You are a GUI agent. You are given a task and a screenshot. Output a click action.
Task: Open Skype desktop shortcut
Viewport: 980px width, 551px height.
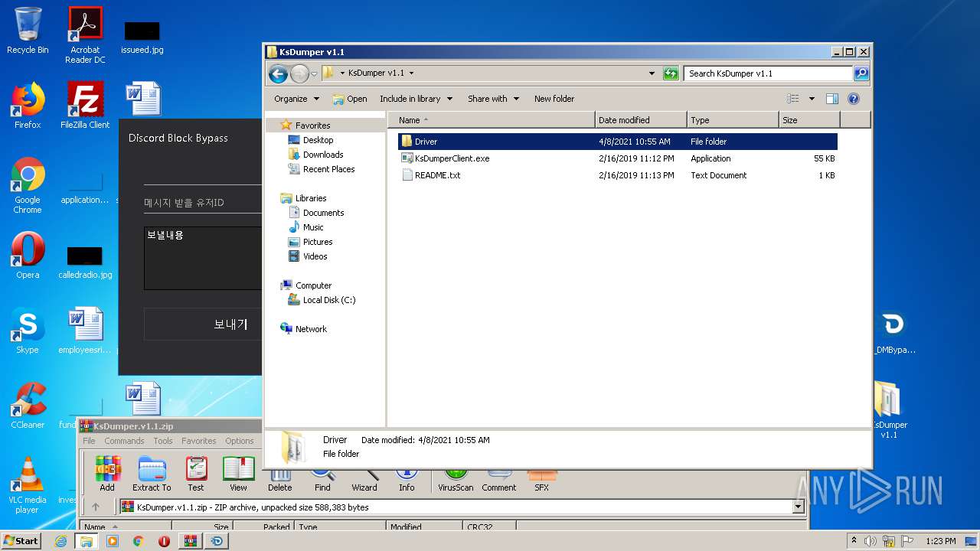click(28, 331)
